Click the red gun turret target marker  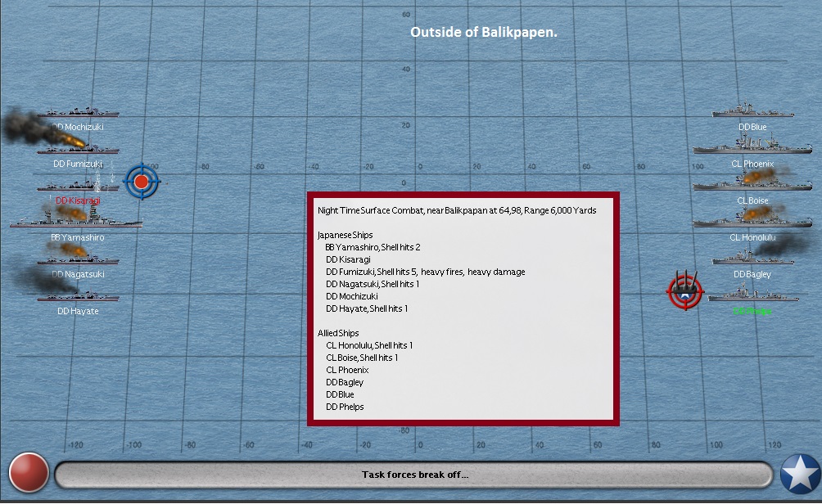[684, 291]
